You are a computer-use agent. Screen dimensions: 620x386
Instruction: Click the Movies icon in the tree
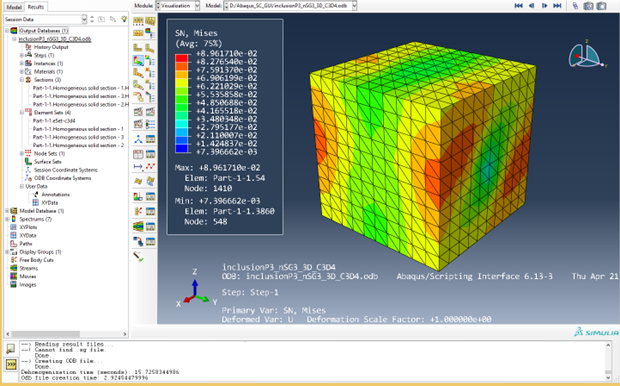tap(13, 276)
